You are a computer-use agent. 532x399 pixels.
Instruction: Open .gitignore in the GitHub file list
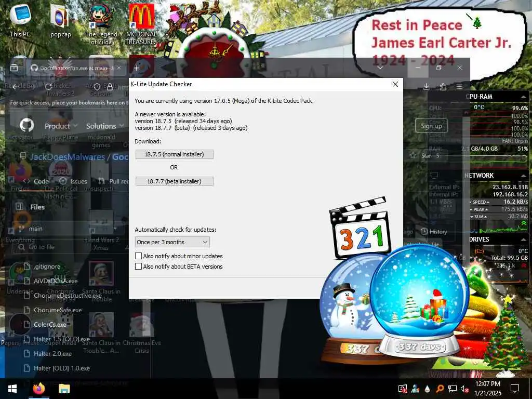pos(47,267)
